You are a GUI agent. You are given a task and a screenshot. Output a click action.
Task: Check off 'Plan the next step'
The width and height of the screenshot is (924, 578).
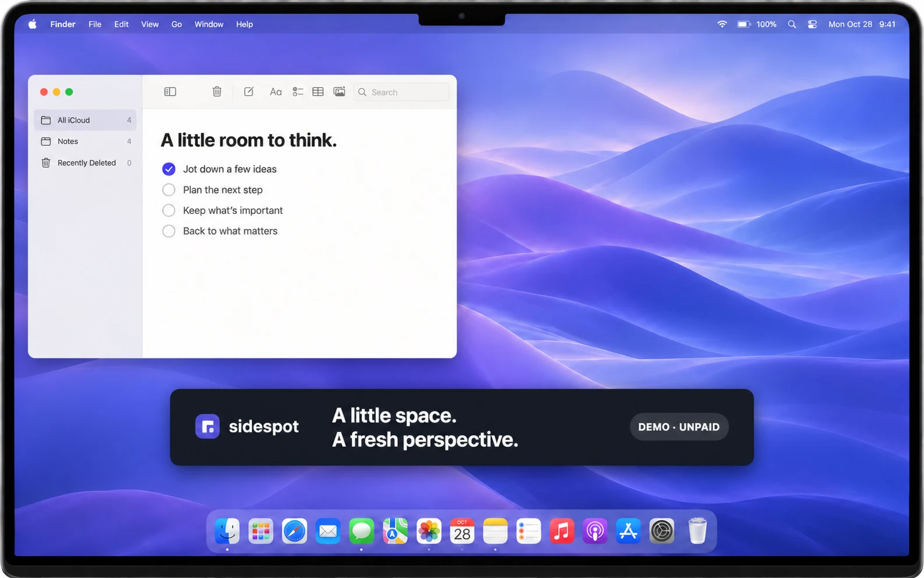click(x=168, y=190)
